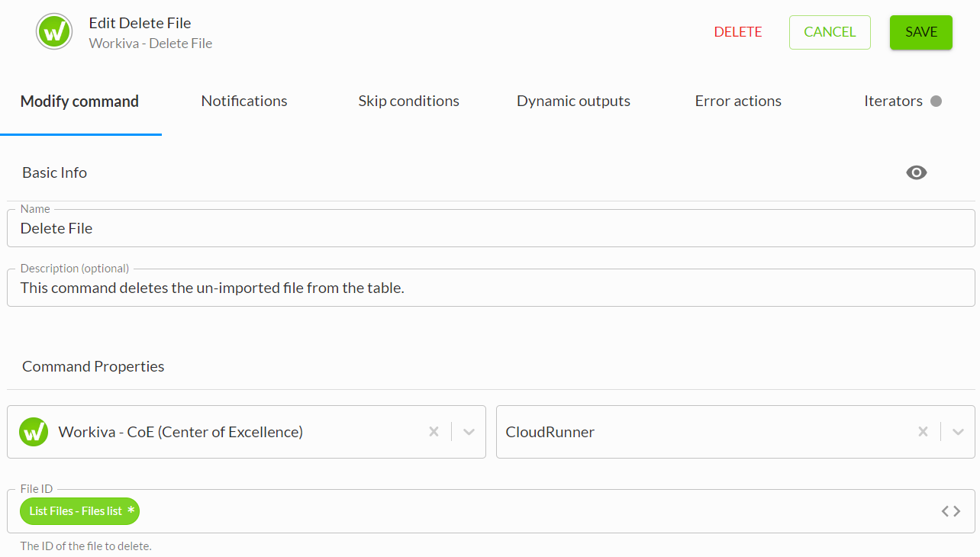Viewport: 980px width, 557px height.
Task: Select the List Files - Files list chip
Action: (80, 511)
